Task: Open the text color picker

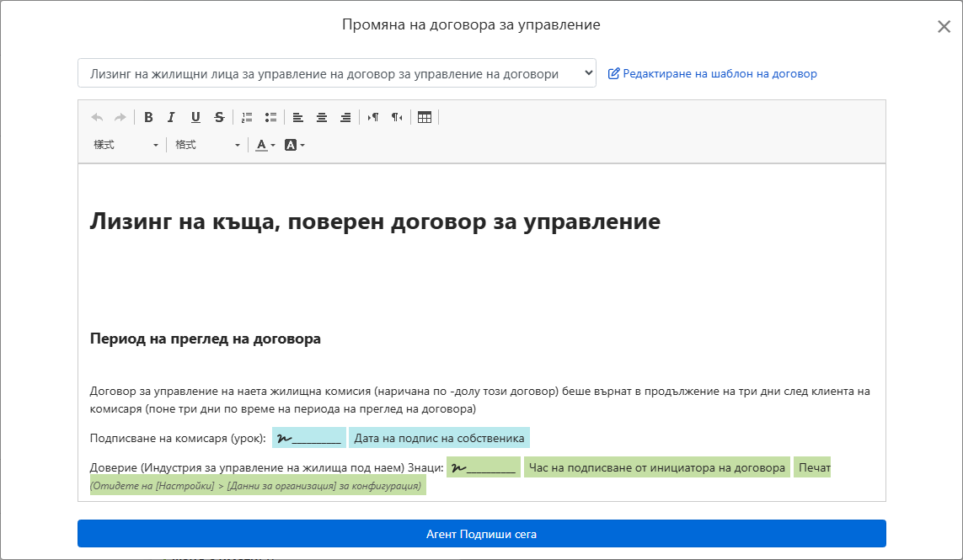Action: coord(265,145)
